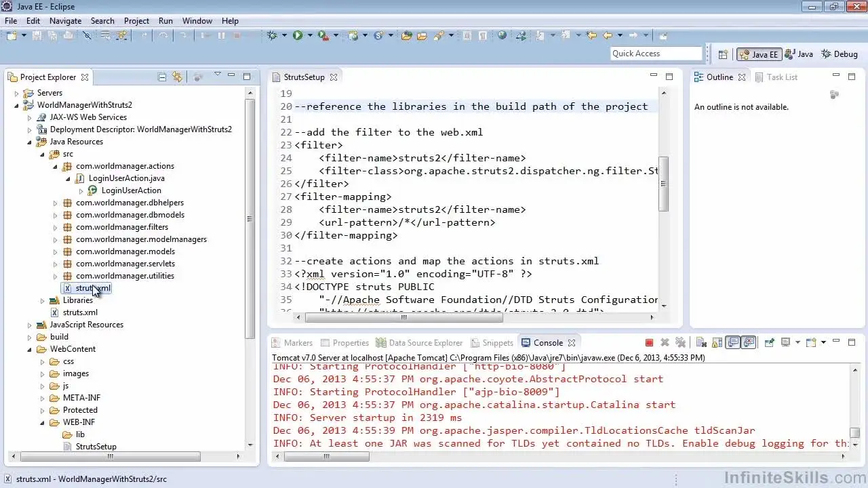Collapse the Java Resources node
This screenshot has height=488, width=868.
[x=30, y=142]
